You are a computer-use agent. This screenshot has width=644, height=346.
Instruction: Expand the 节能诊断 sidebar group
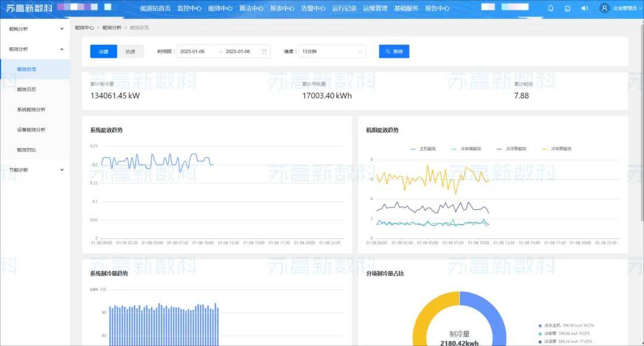pyautogui.click(x=35, y=170)
